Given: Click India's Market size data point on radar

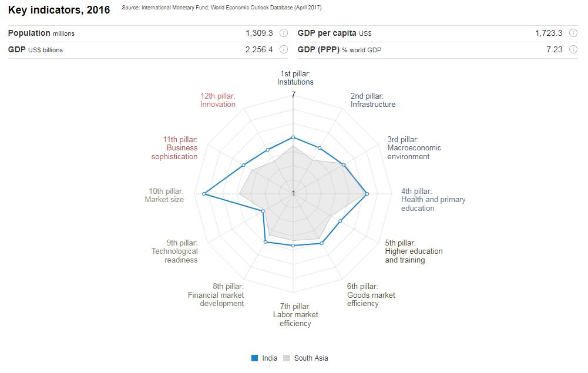Looking at the screenshot, I should coord(204,194).
